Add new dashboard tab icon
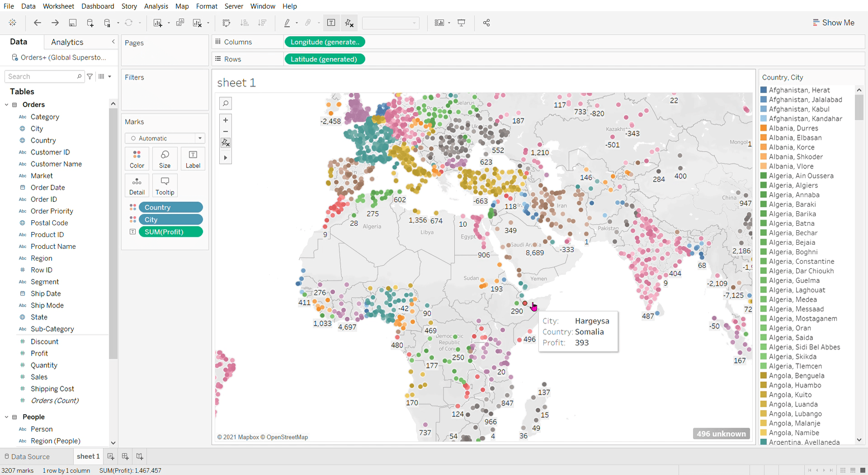Screen dimensions: 868x475 tap(125, 456)
